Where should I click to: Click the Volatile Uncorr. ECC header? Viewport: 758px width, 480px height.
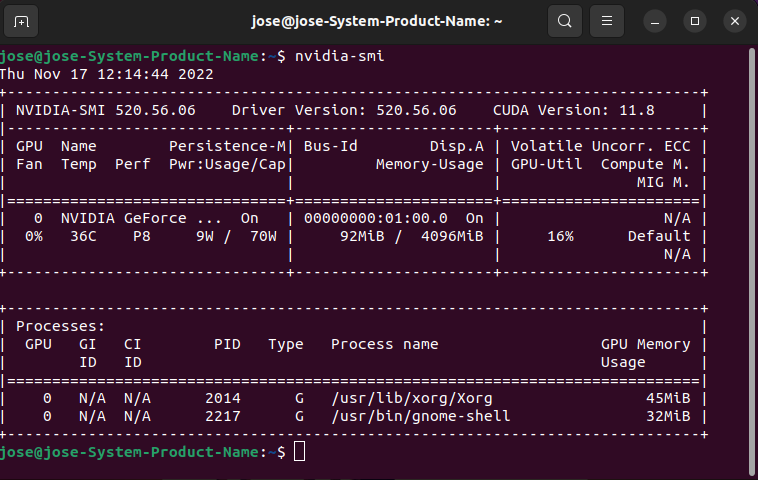[x=600, y=146]
